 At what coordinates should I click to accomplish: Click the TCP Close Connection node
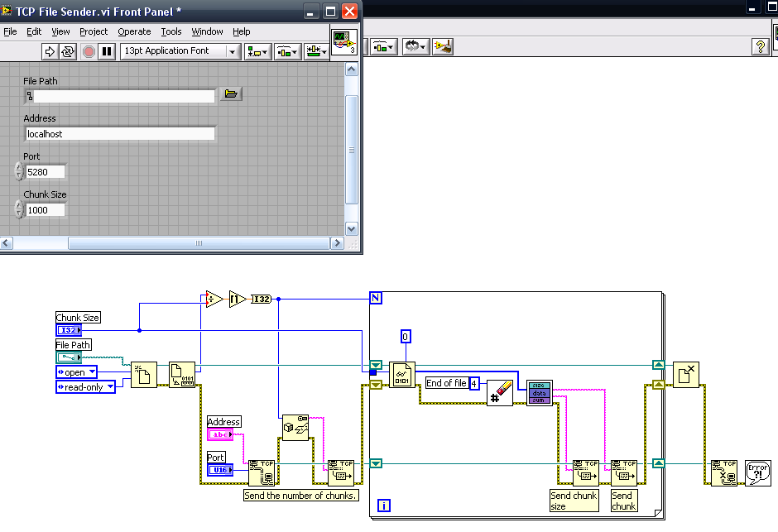click(x=724, y=472)
